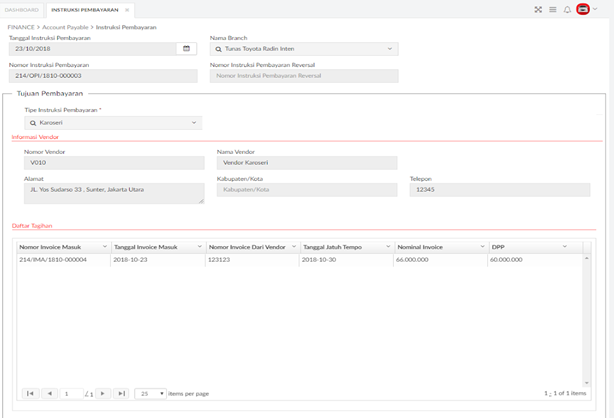The height and width of the screenshot is (418, 614).
Task: Go to last page of the grid
Action: [121, 393]
